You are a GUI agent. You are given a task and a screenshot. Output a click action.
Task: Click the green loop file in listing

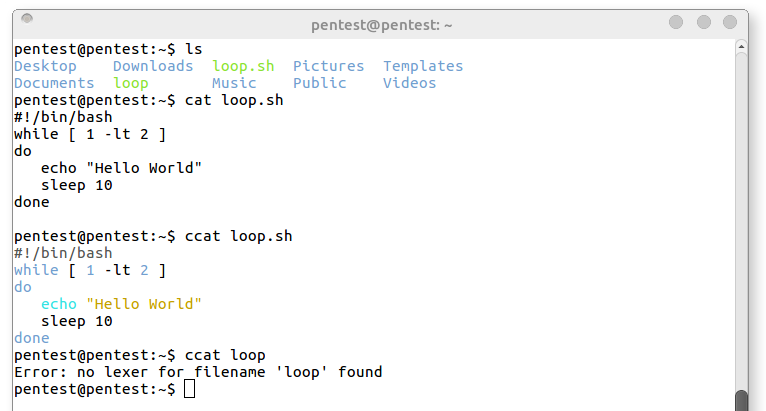(131, 84)
